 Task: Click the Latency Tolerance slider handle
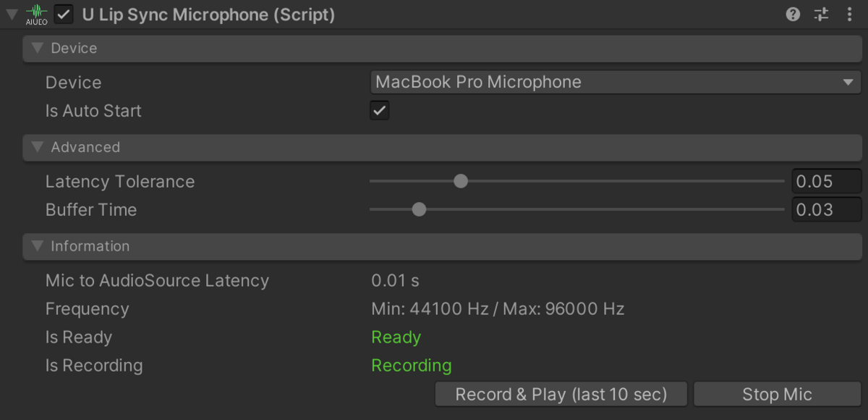461,181
